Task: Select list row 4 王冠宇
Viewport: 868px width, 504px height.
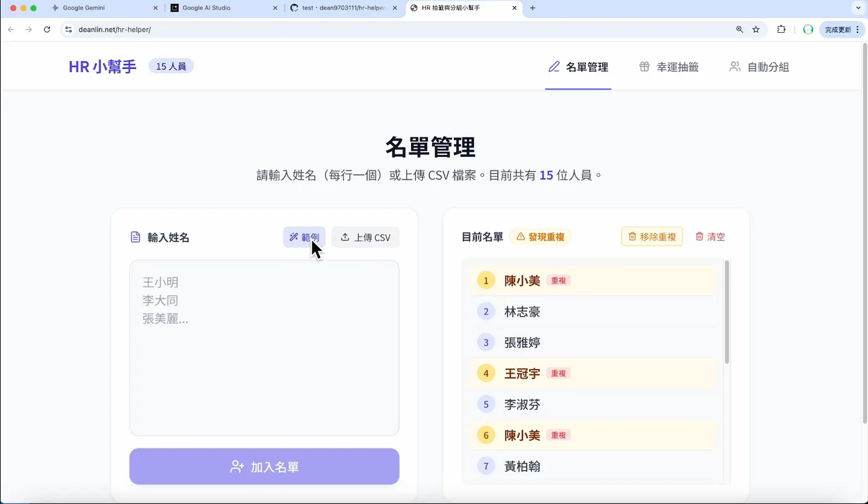Action: pyautogui.click(x=593, y=373)
